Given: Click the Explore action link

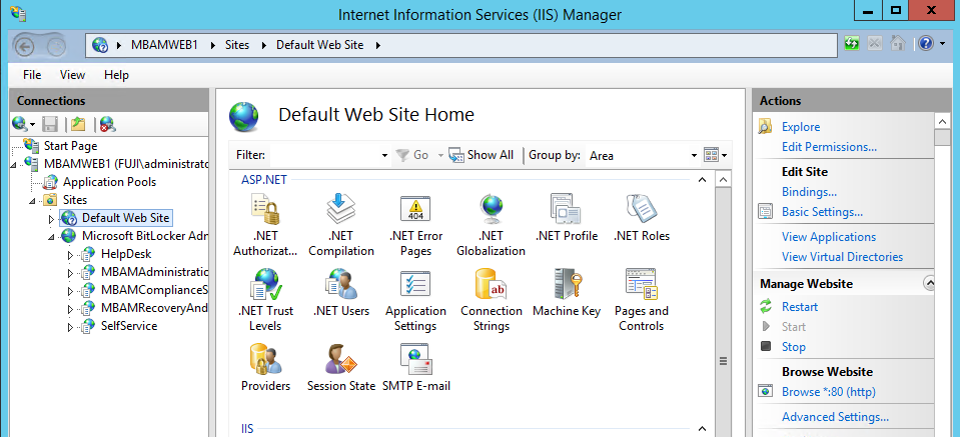Looking at the screenshot, I should coord(801,127).
